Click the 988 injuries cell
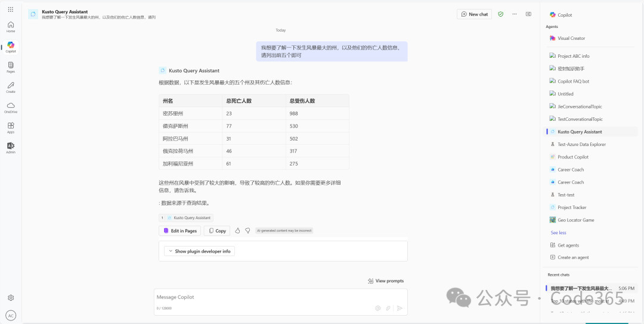This screenshot has width=644, height=324. click(x=317, y=114)
